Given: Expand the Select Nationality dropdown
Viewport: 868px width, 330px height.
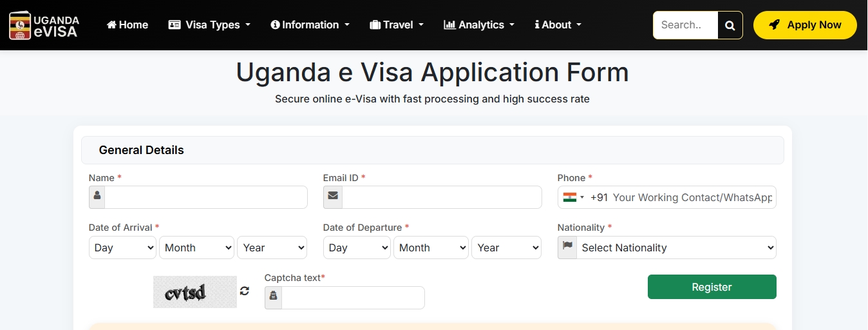Looking at the screenshot, I should [676, 247].
